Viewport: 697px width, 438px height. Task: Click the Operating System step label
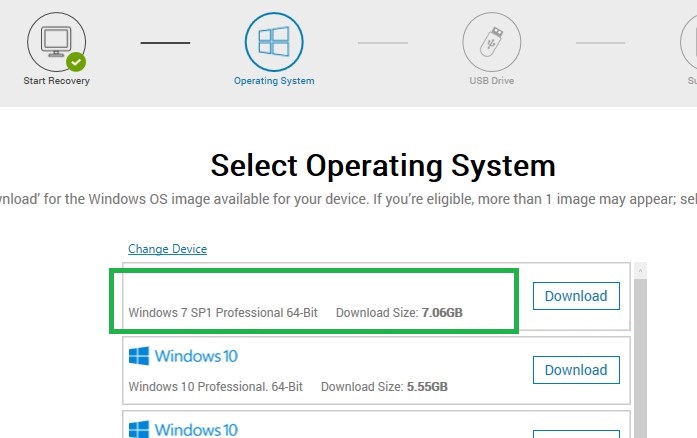tap(274, 81)
